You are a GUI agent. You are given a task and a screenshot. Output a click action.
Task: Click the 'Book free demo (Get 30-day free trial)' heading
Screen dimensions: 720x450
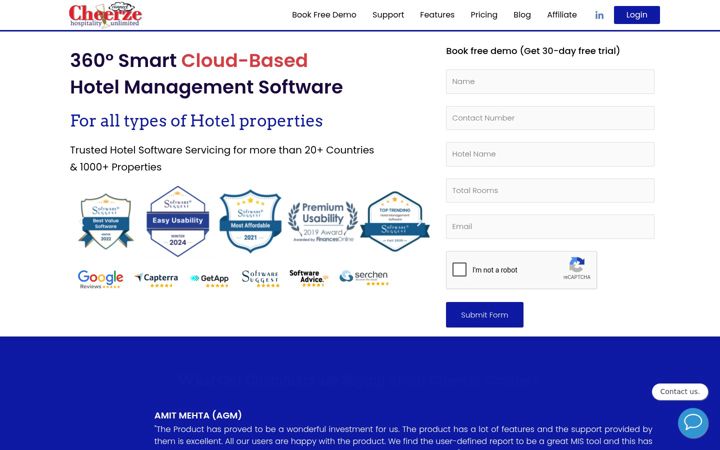coord(533,51)
